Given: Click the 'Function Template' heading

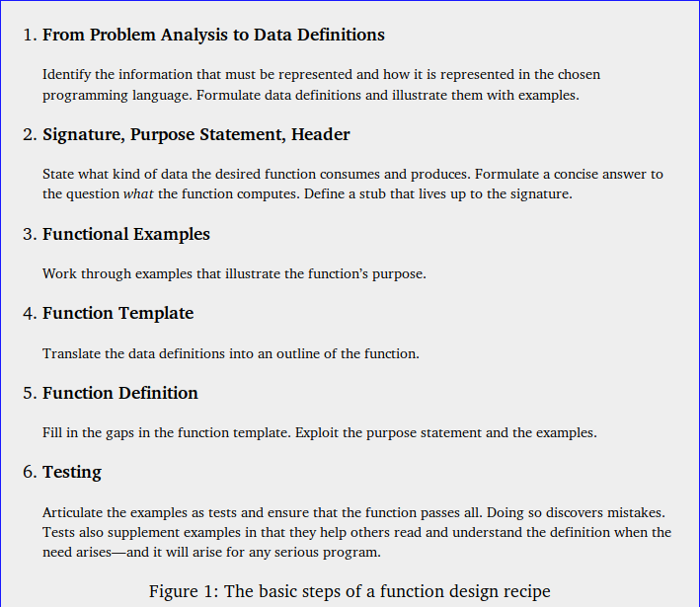Looking at the screenshot, I should (117, 313).
